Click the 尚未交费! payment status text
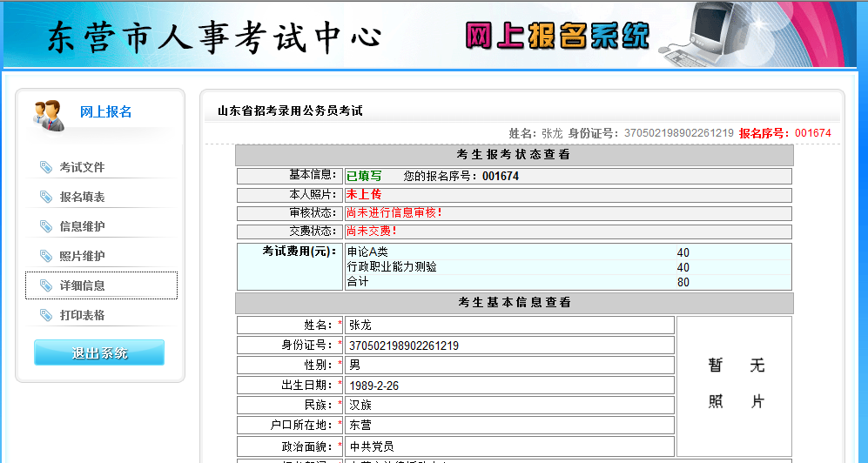Screen dimensions: 868x463 [372, 231]
